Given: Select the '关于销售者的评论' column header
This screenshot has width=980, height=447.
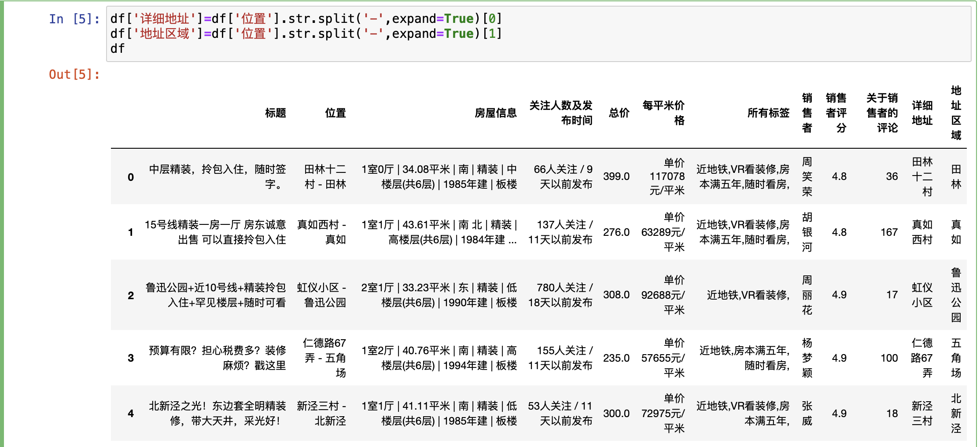Looking at the screenshot, I should click(x=882, y=113).
